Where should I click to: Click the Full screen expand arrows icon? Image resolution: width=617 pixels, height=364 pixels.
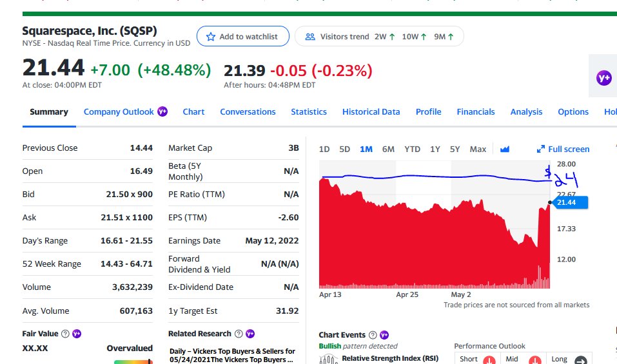pyautogui.click(x=541, y=149)
